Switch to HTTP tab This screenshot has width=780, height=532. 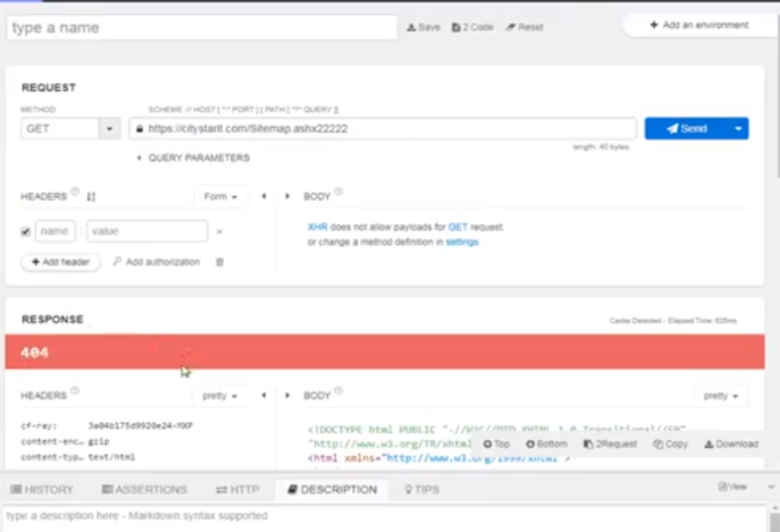coord(238,489)
